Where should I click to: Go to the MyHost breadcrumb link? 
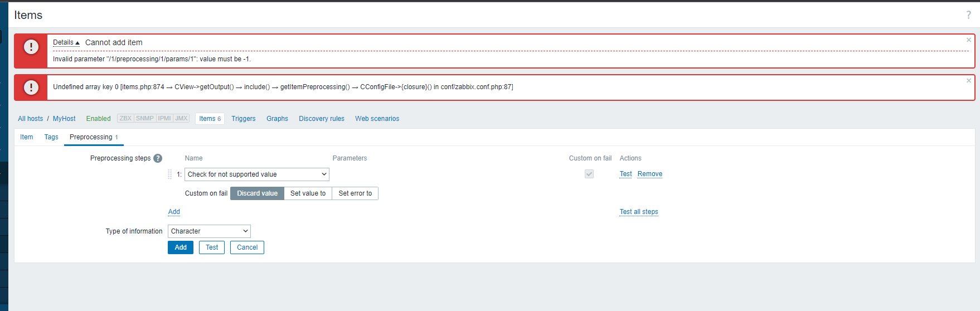64,119
